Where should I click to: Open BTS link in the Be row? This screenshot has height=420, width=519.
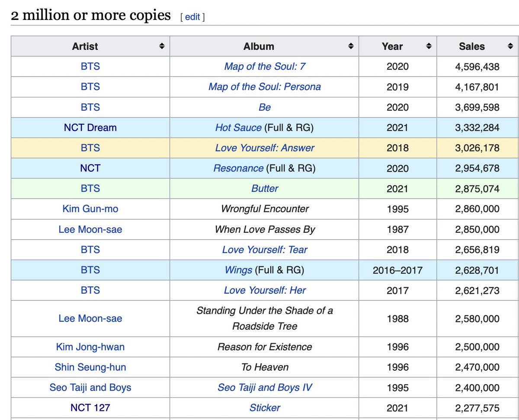pos(90,107)
